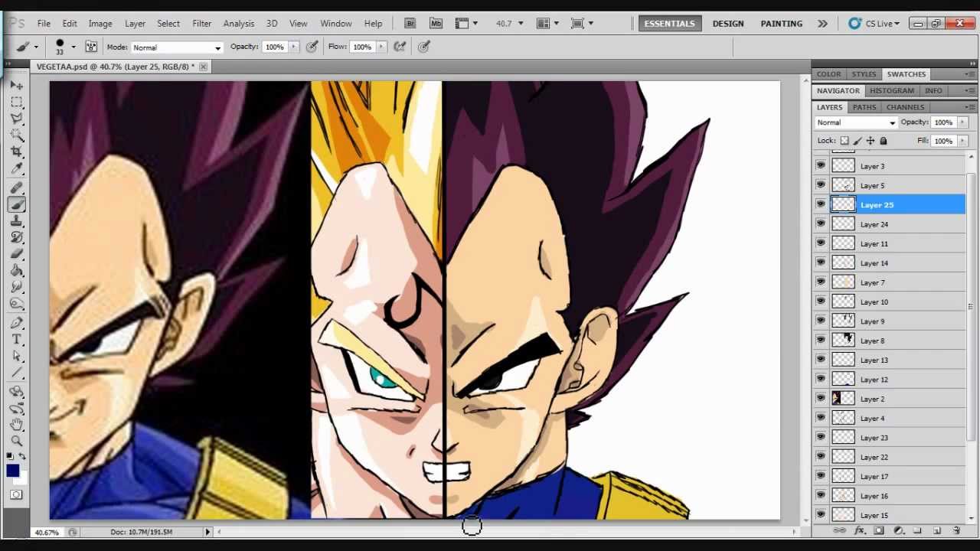
Task: Click the foreground color swatch
Action: point(12,471)
